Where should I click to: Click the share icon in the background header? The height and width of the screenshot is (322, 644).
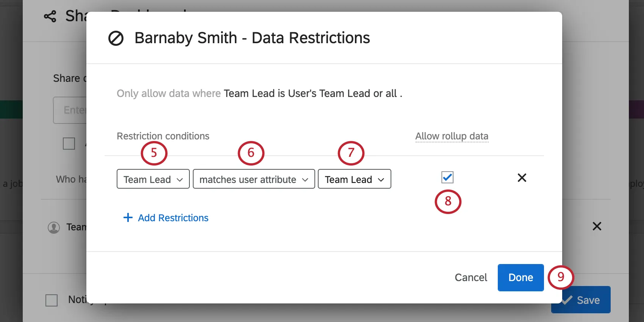pos(50,16)
